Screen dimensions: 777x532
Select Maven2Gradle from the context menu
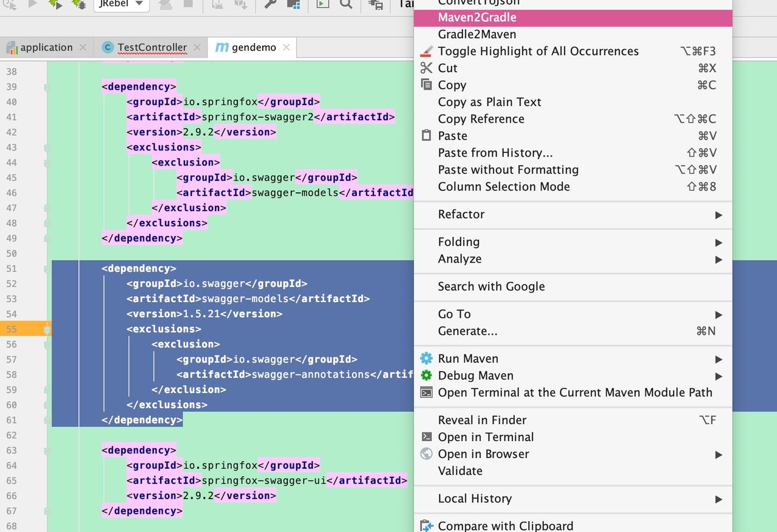pyautogui.click(x=477, y=18)
